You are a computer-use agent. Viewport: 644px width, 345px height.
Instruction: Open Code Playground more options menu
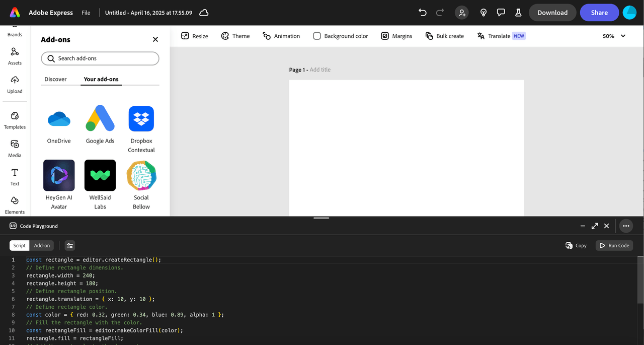pyautogui.click(x=626, y=226)
